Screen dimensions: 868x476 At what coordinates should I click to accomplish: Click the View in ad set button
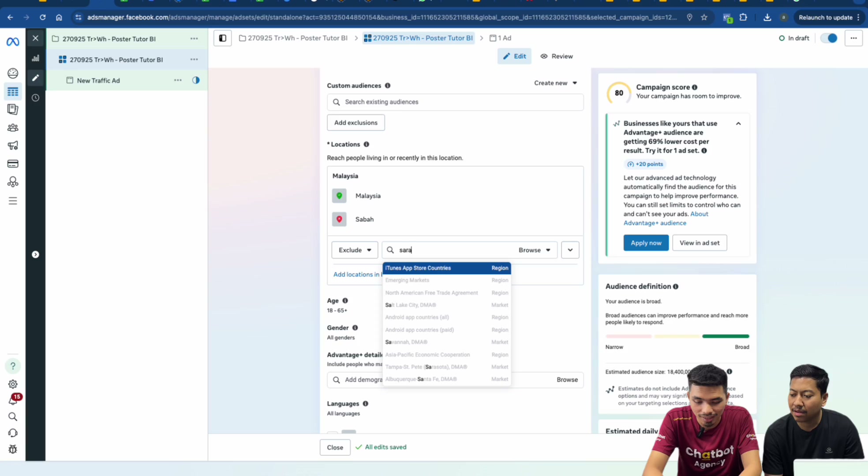699,243
